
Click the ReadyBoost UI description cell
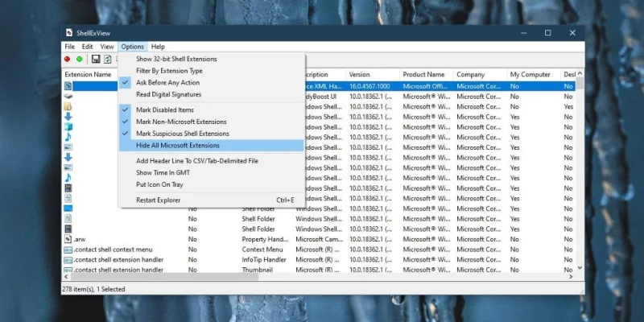(320, 97)
